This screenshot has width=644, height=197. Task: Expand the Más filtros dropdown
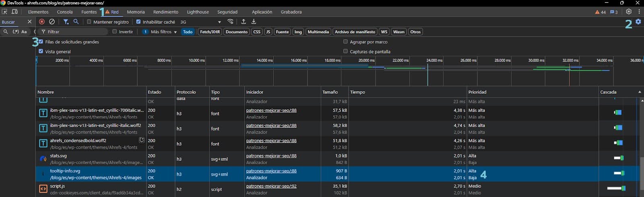click(x=163, y=32)
